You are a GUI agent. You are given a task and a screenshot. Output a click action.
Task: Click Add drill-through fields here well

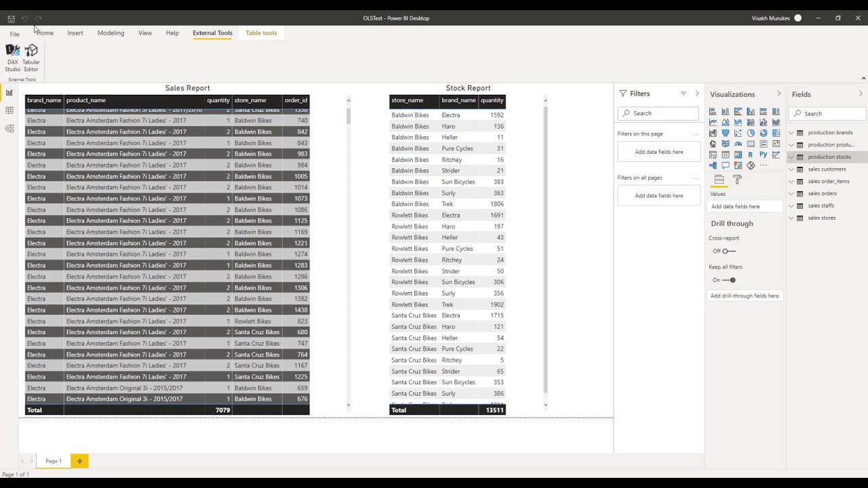tap(745, 296)
